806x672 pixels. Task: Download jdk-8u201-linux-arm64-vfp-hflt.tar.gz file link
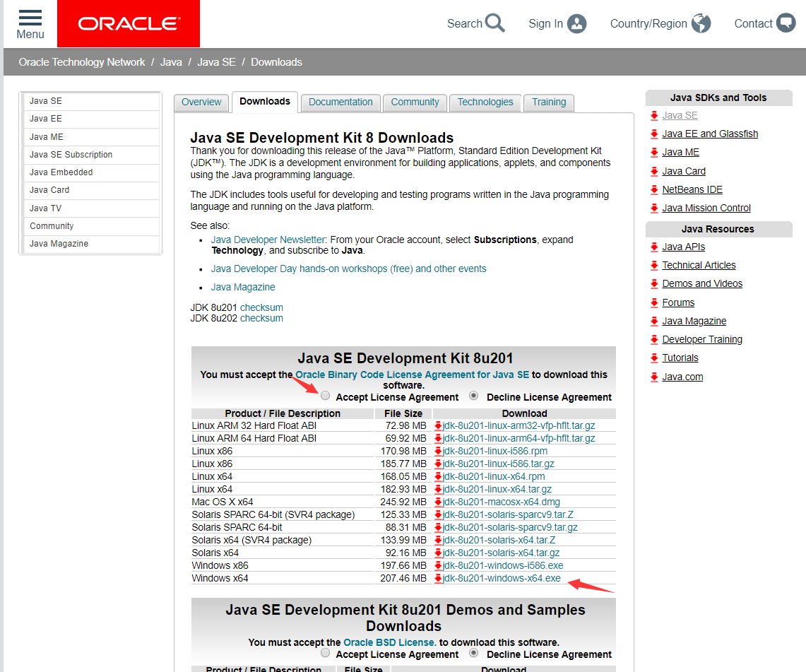click(x=518, y=439)
